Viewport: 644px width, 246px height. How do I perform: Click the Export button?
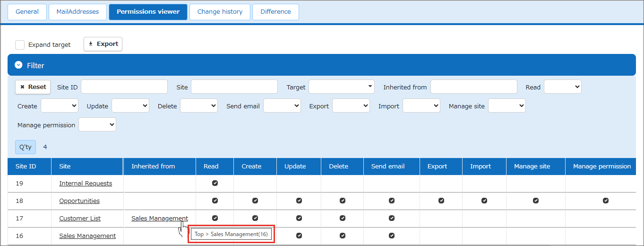[103, 44]
